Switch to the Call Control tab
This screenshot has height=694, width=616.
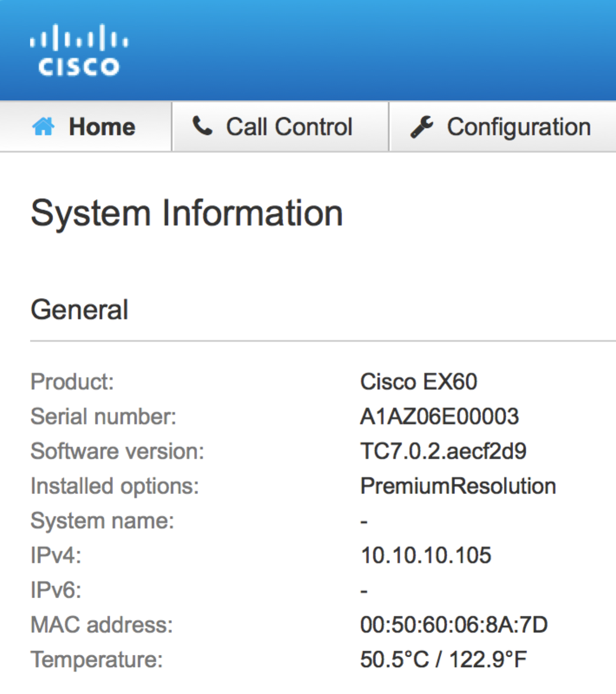(x=281, y=127)
